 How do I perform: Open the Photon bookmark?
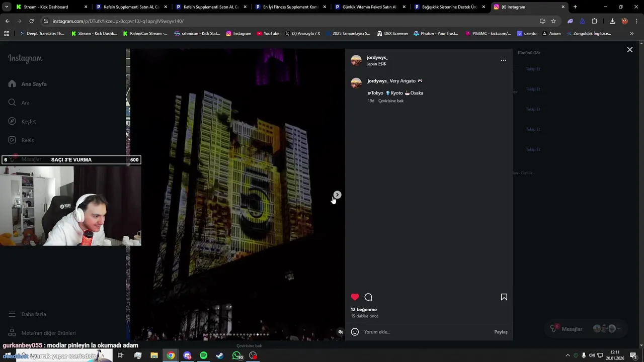point(436,34)
